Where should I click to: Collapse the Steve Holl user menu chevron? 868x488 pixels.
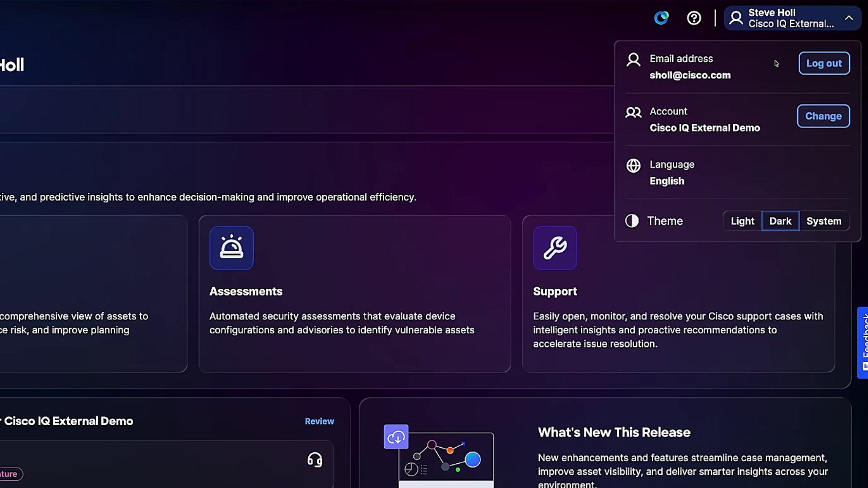pyautogui.click(x=849, y=18)
